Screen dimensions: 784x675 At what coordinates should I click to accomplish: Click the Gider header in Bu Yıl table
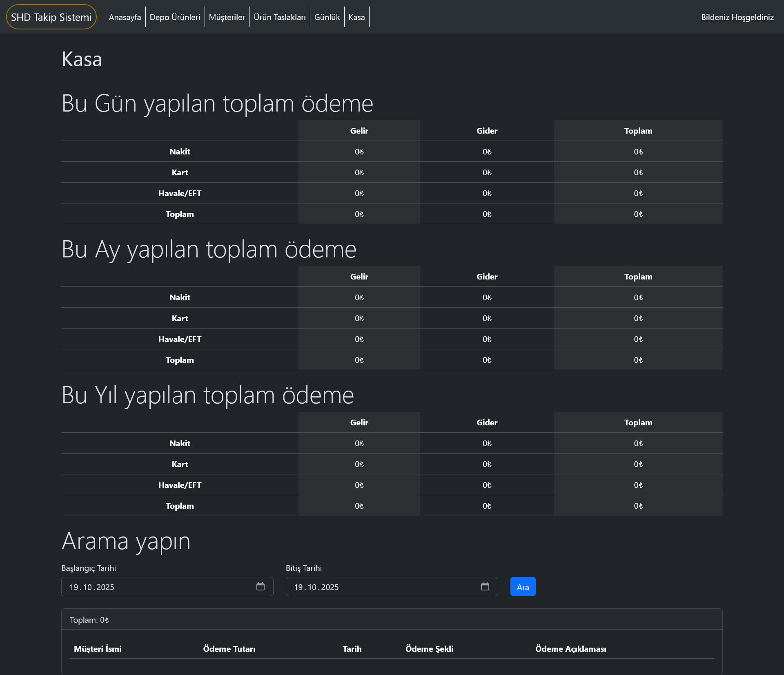[487, 422]
